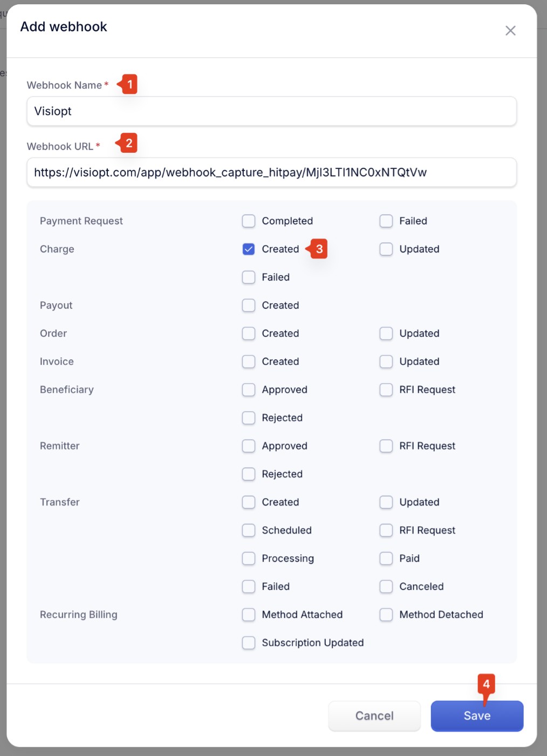
Task: Enable the Payout Created checkbox
Action: [x=249, y=305]
